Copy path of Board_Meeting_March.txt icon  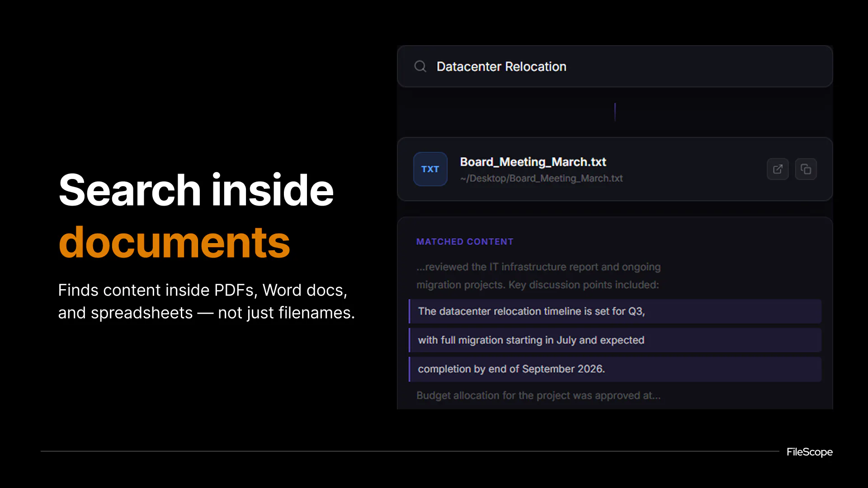coord(806,169)
